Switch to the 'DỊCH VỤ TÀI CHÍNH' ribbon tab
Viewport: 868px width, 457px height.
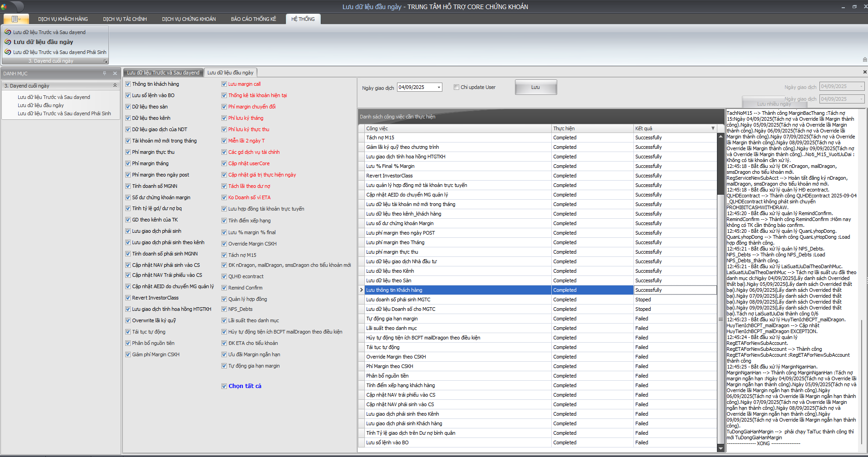125,19
